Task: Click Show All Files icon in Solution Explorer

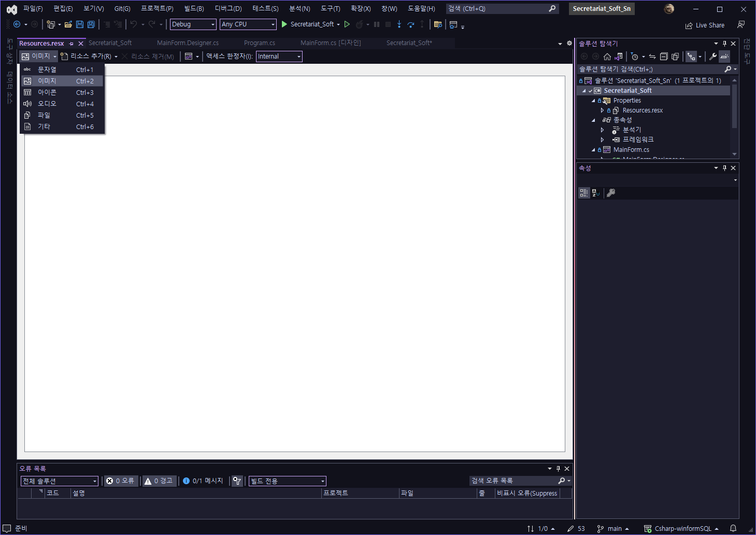Action: [675, 57]
